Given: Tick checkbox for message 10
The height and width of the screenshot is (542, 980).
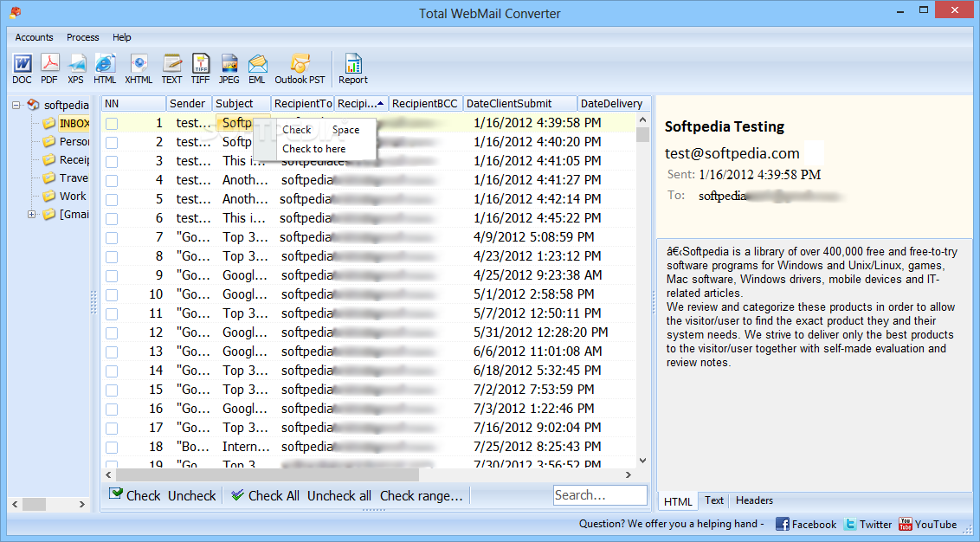Looking at the screenshot, I should point(112,295).
